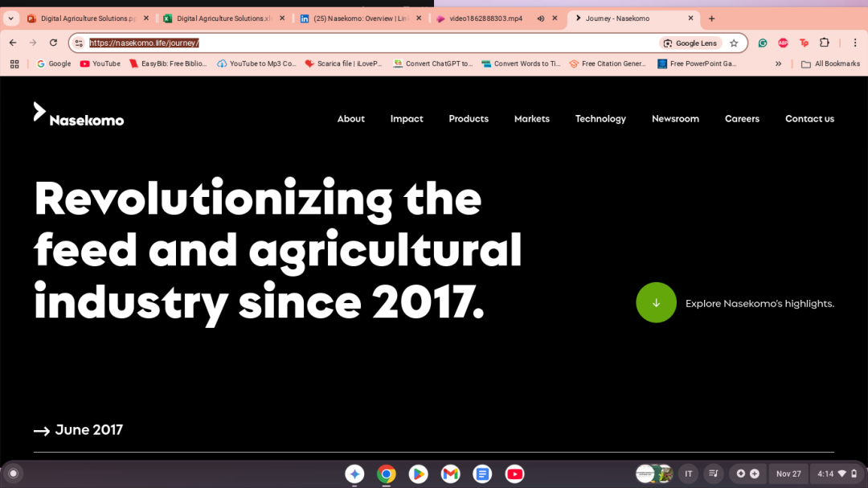Open the Nov 27 calendar
This screenshot has height=488, width=868.
(x=788, y=474)
